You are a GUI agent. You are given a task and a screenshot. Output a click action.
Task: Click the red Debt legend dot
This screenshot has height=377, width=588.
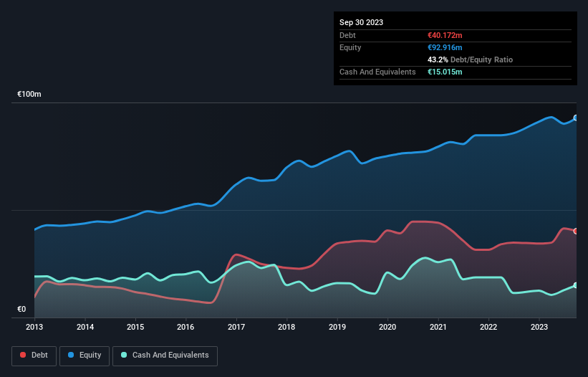23,355
